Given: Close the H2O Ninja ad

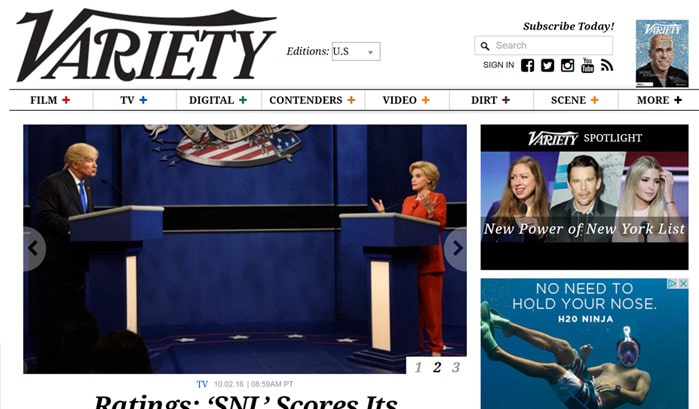Looking at the screenshot, I should point(683,283).
